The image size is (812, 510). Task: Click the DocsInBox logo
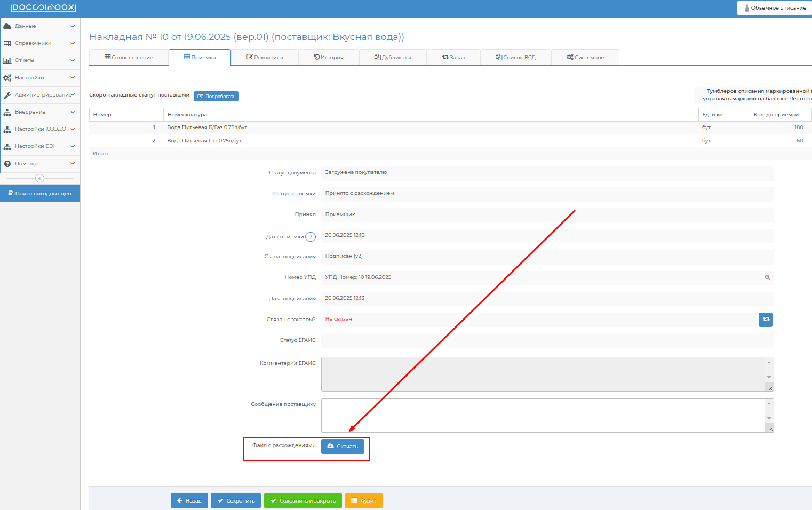tap(43, 8)
